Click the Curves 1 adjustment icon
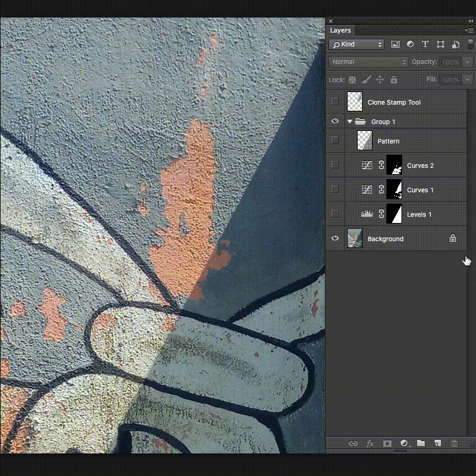 pos(367,189)
